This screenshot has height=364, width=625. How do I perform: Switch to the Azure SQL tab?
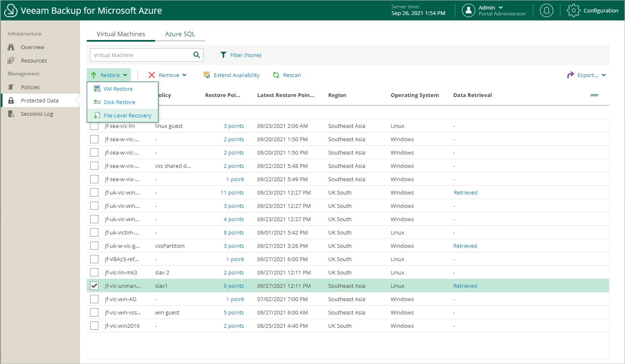pos(180,34)
